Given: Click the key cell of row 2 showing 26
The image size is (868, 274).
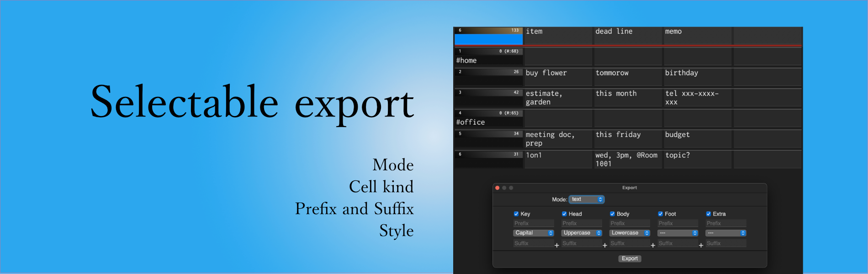Looking at the screenshot, I should (x=488, y=77).
